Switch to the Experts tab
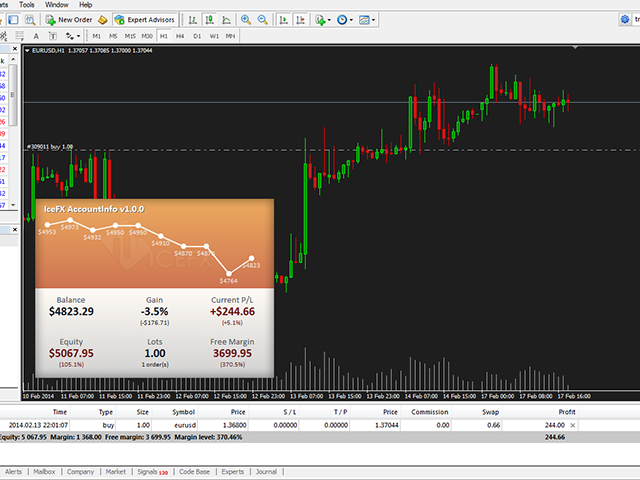The width and height of the screenshot is (640, 480). (233, 472)
